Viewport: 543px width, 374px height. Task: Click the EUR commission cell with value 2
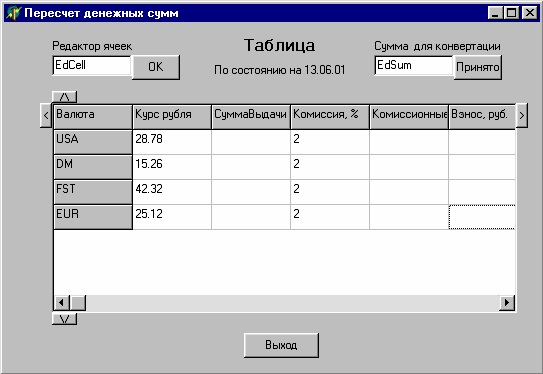pos(330,217)
